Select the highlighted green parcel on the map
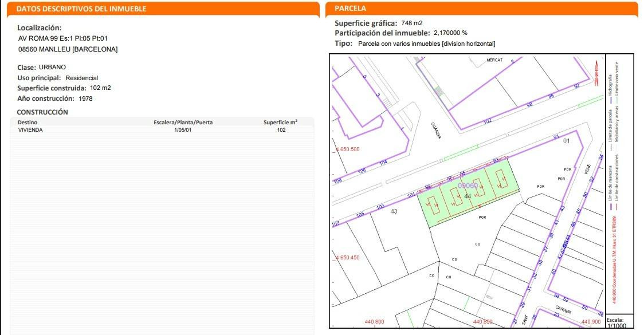The width and height of the screenshot is (644, 335). [x=468, y=192]
